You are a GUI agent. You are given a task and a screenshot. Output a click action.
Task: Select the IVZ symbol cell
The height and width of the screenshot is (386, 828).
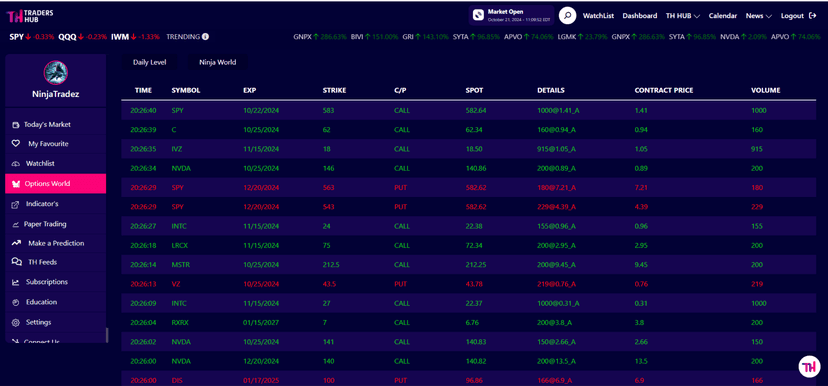tap(177, 149)
